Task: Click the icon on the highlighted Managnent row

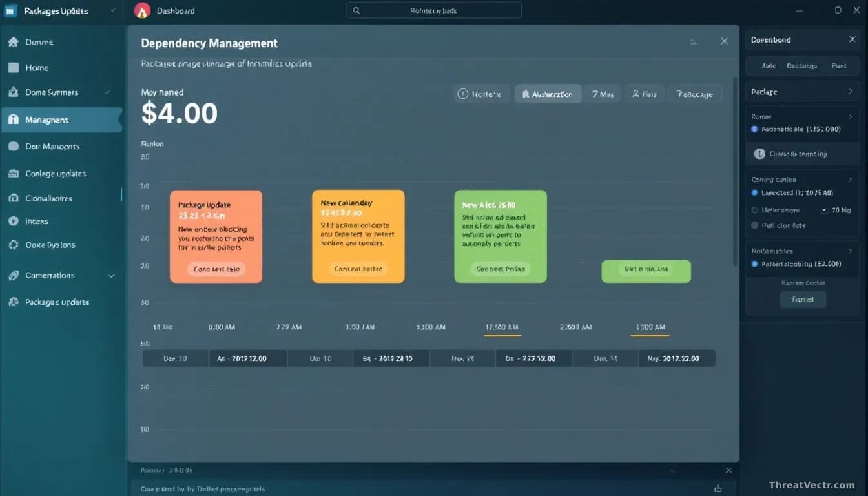Action: pyautogui.click(x=13, y=119)
